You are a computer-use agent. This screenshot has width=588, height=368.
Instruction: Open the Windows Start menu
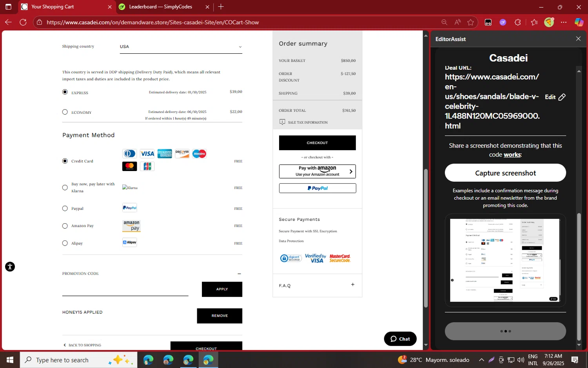[10, 360]
